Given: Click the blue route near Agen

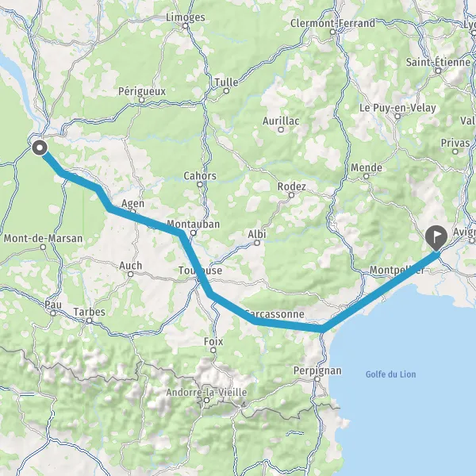Looking at the screenshot, I should pyautogui.click(x=133, y=217).
